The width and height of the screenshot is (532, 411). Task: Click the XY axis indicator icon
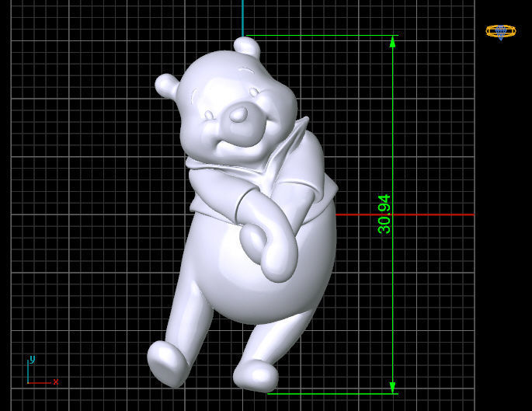click(42, 371)
